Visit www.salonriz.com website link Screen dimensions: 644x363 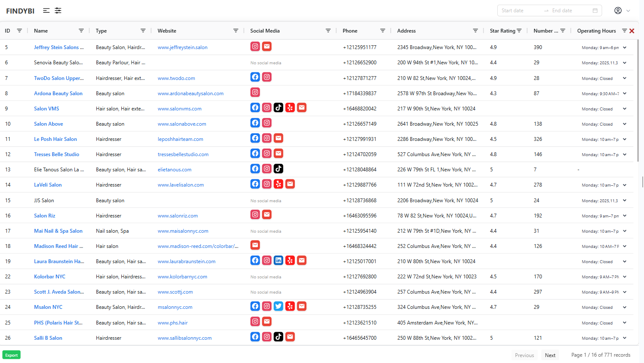(178, 216)
